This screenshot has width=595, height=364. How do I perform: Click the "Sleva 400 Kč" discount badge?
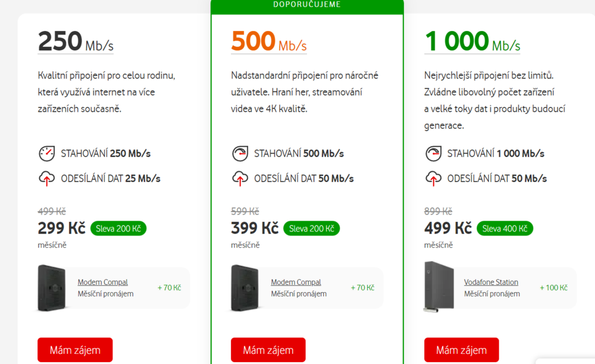[x=505, y=228]
